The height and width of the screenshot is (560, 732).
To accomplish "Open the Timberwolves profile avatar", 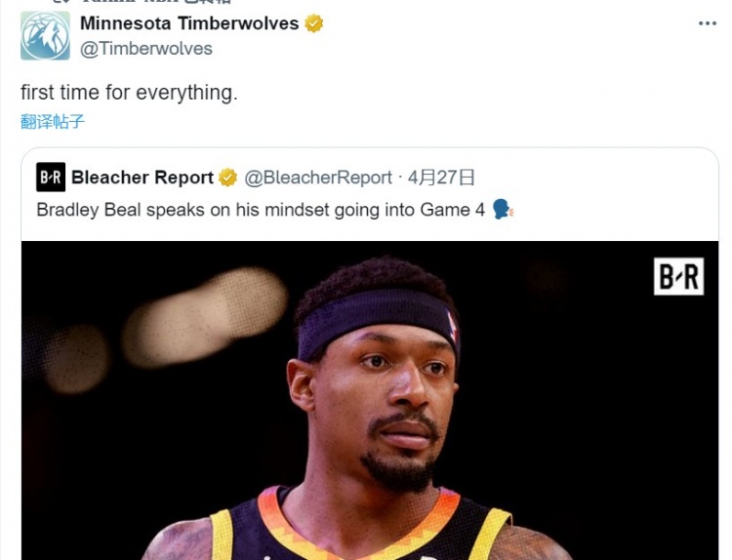I will pyautogui.click(x=45, y=36).
